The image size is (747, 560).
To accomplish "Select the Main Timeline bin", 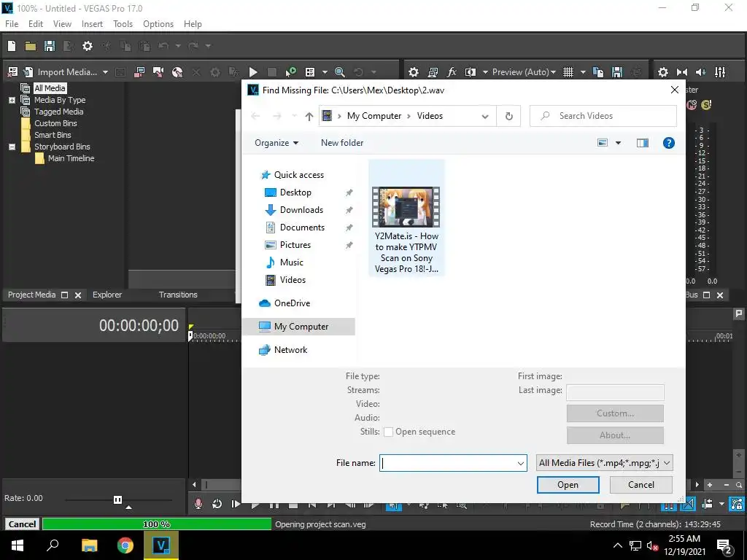I will (x=71, y=158).
